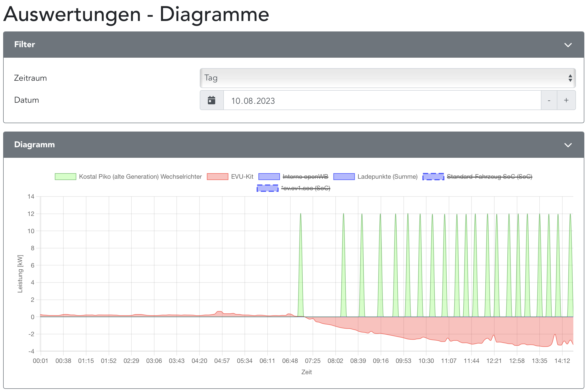Click the red EVU-Kit color box

(217, 177)
